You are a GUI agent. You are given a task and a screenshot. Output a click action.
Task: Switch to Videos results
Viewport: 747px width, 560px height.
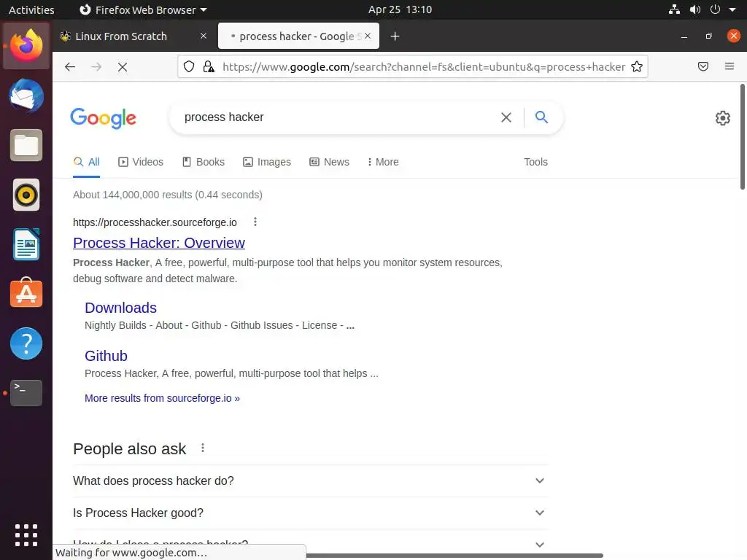pos(141,162)
